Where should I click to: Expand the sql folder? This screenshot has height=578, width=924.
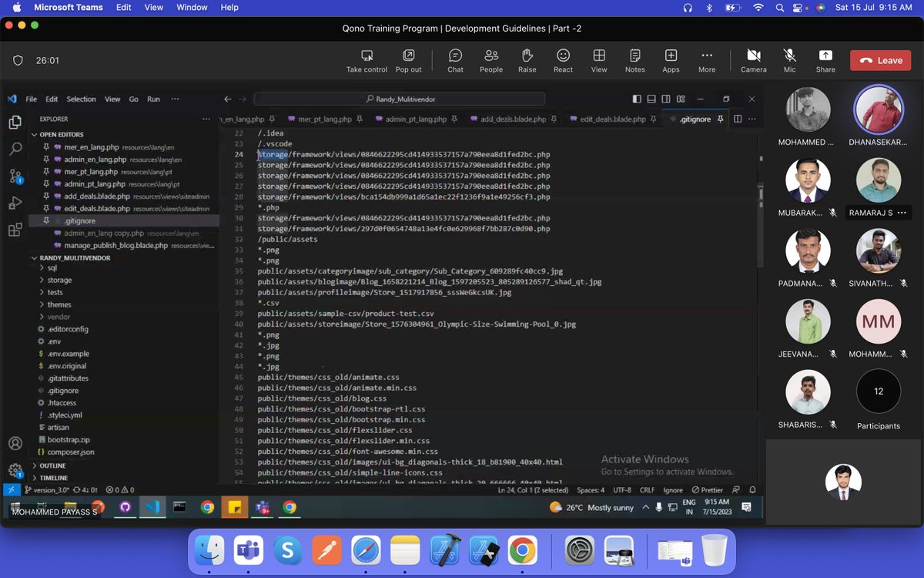coord(52,268)
